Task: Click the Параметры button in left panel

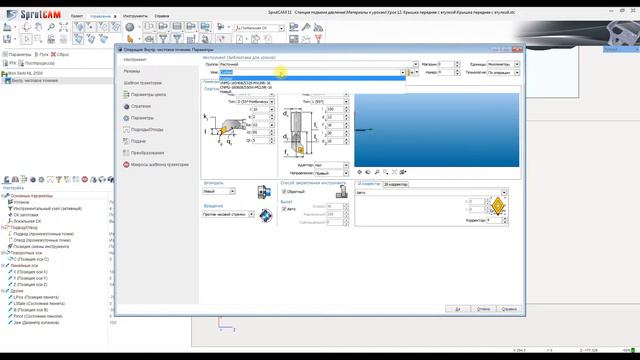Action: pos(17,54)
